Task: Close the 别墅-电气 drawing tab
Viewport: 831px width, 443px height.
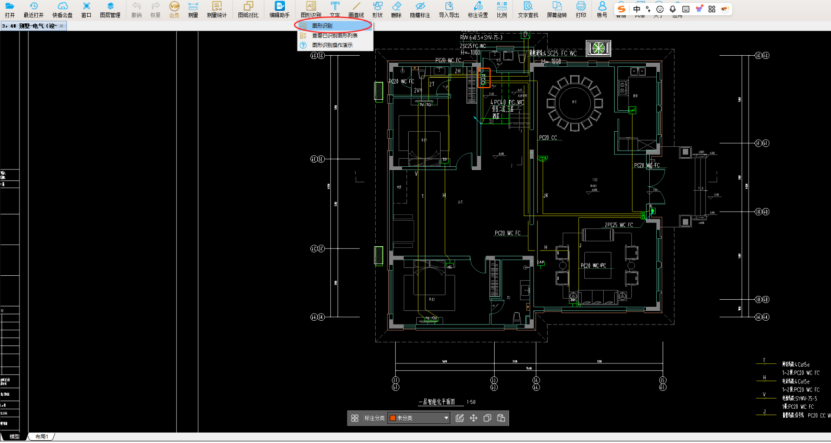Action: [x=62, y=25]
